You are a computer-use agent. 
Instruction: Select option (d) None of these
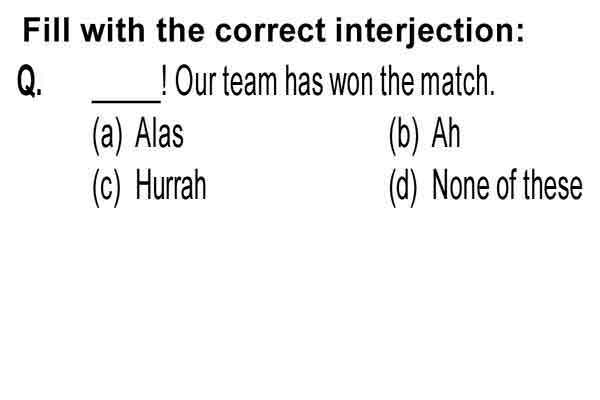click(486, 187)
